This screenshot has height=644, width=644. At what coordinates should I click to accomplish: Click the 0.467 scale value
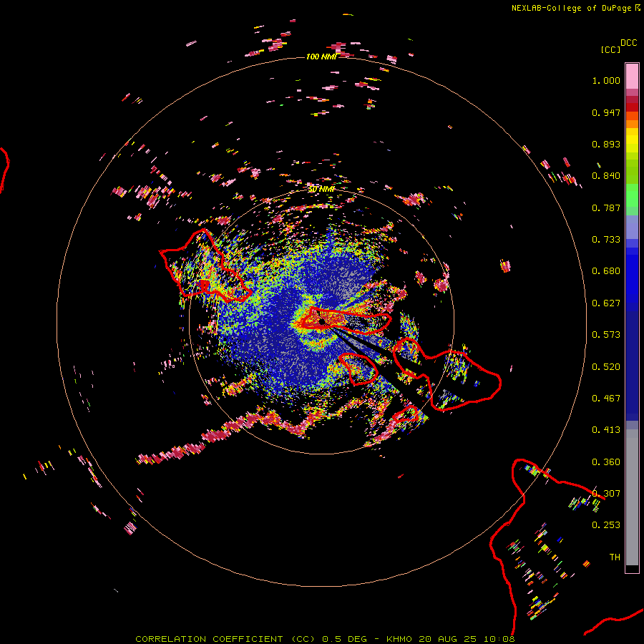tap(606, 399)
